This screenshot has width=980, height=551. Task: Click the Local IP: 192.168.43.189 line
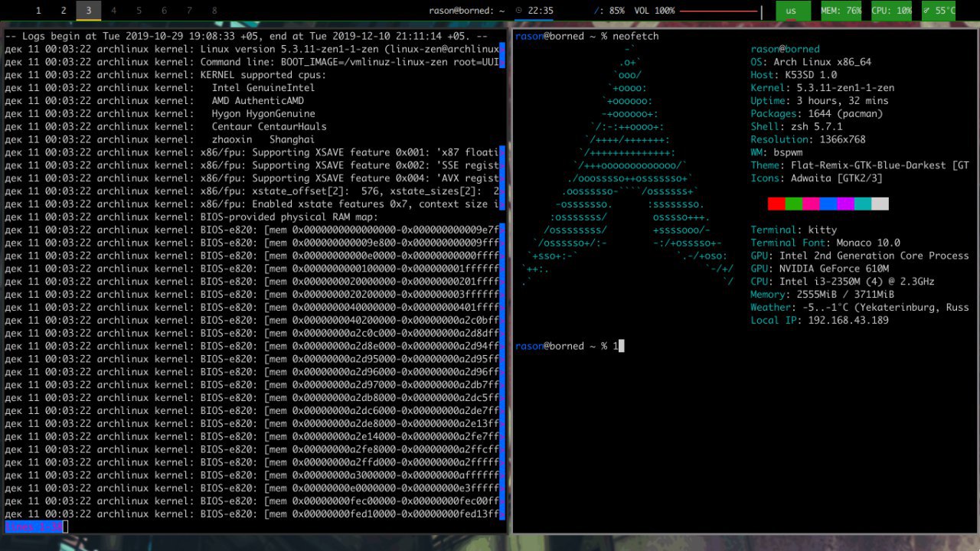819,321
